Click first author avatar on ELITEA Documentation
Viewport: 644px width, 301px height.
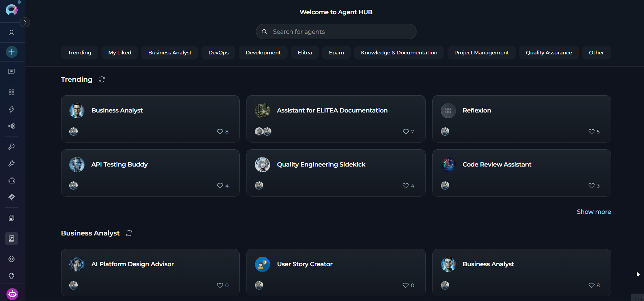(x=259, y=131)
